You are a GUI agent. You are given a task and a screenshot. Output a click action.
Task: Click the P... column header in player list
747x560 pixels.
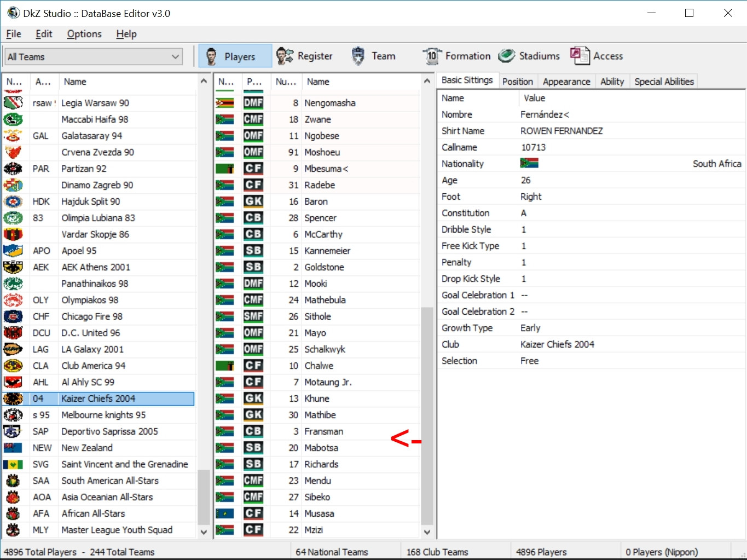255,82
